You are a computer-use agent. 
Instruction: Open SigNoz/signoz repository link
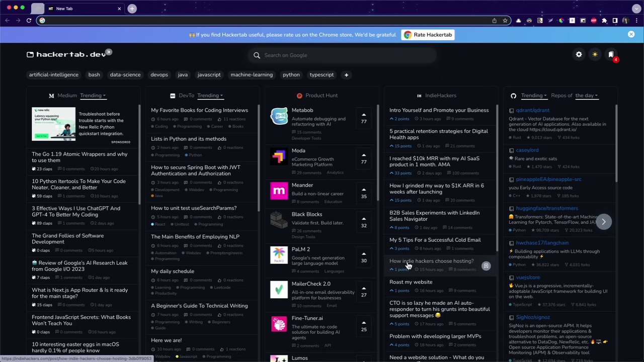click(x=533, y=317)
